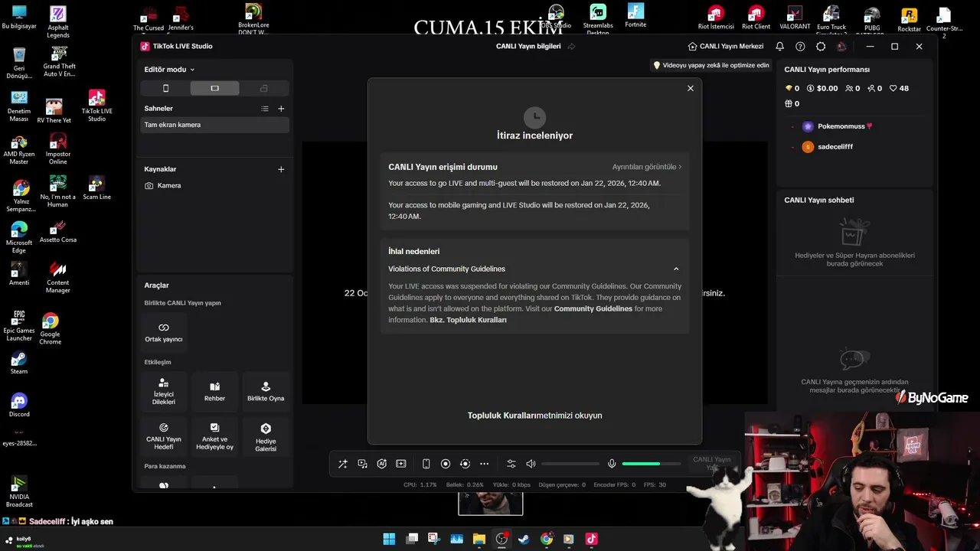This screenshot has width=980, height=551.
Task: Open TikTok icon on the taskbar
Action: pos(591,539)
